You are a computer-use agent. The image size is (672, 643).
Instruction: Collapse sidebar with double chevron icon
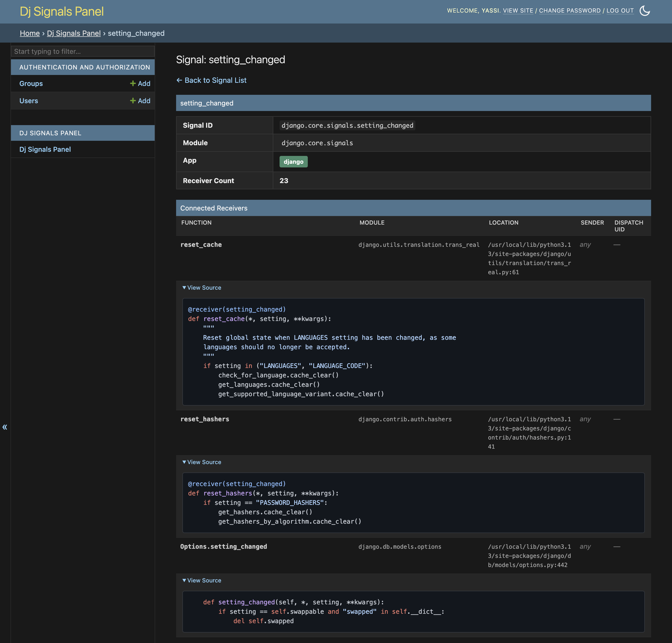pos(5,427)
